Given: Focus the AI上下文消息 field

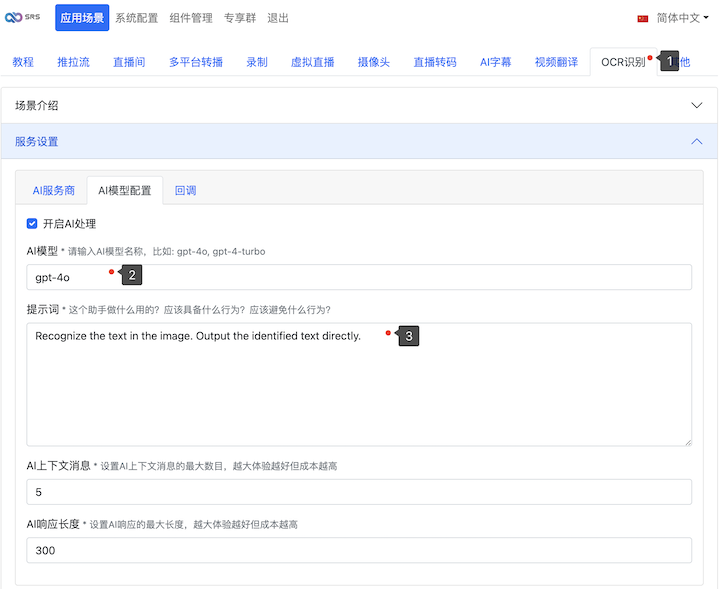Looking at the screenshot, I should (359, 492).
